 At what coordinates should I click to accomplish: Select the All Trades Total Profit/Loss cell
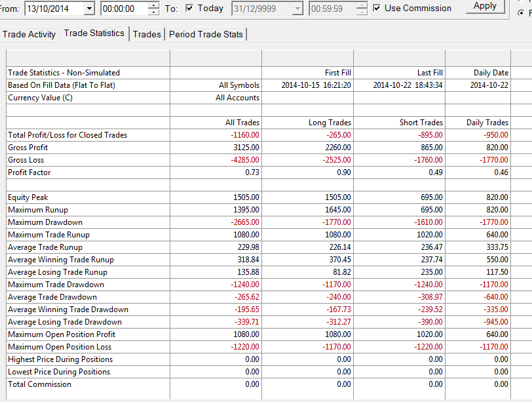click(x=216, y=135)
